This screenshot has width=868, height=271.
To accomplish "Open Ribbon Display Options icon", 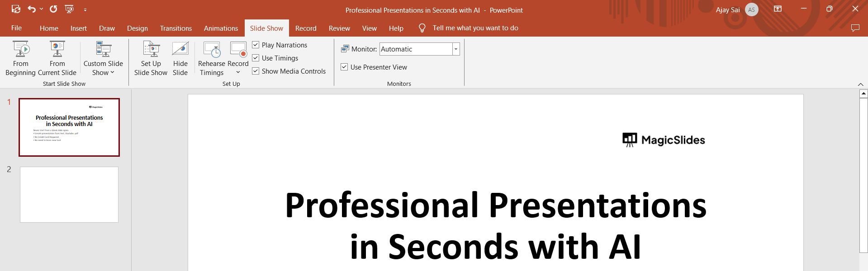I will point(778,9).
